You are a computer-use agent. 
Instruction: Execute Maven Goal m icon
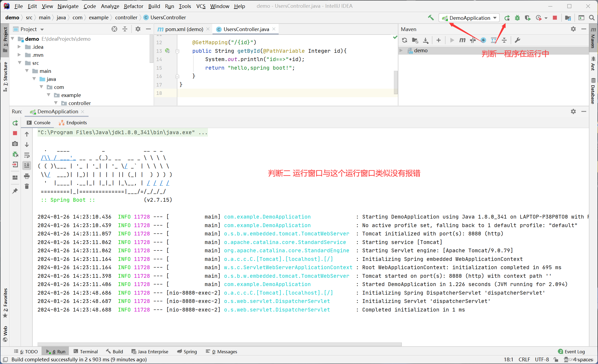(x=462, y=40)
